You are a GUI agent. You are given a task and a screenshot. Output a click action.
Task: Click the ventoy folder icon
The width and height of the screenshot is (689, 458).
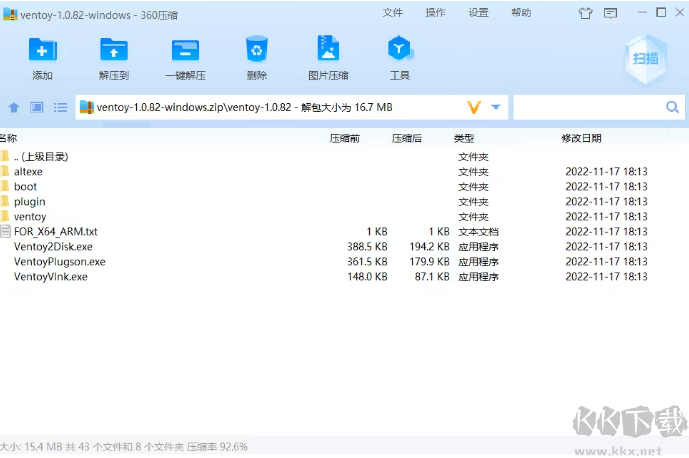(5, 216)
